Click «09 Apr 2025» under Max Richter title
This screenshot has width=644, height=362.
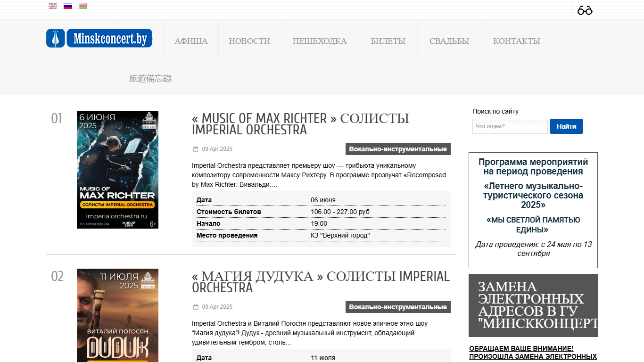click(x=217, y=149)
